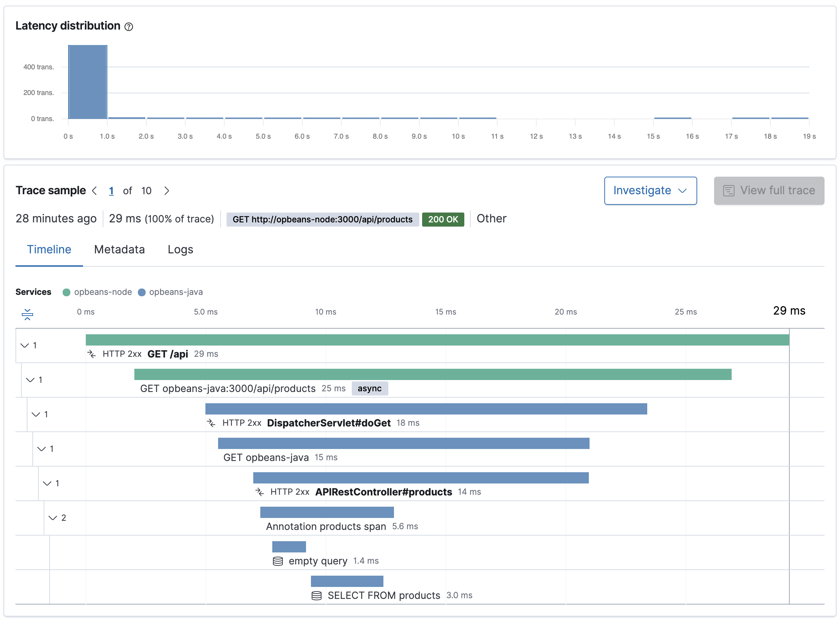The height and width of the screenshot is (620, 840).
Task: Click the document icon on View full trace
Action: 728,191
